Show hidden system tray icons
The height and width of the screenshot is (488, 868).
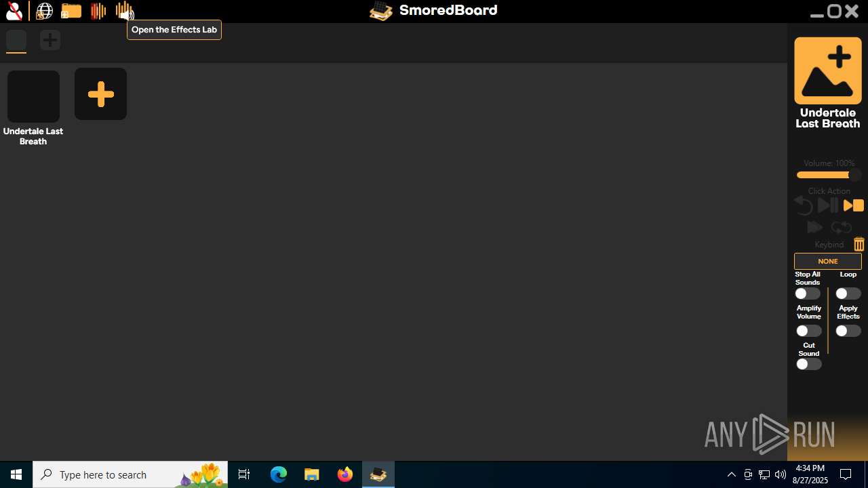[732, 474]
